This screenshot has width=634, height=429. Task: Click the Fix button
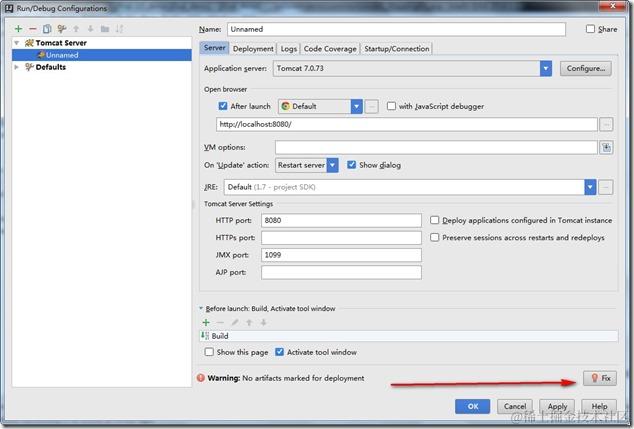pos(600,378)
